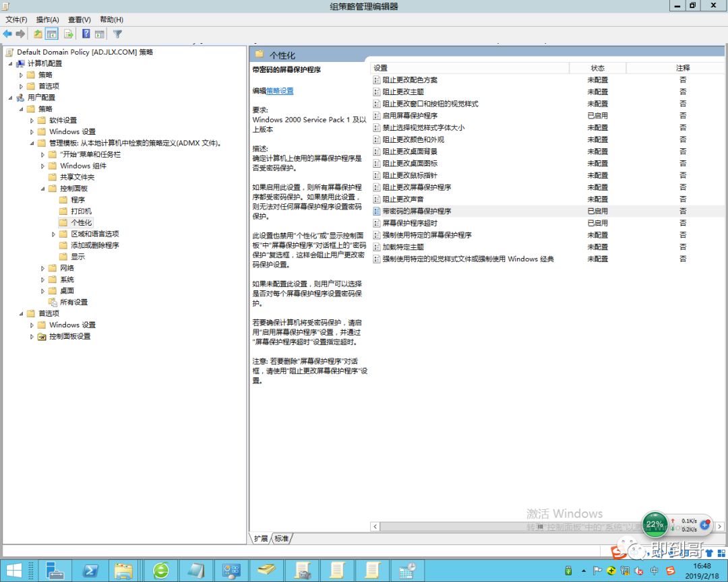Collapse the 管理模板 node
The image size is (728, 582).
pos(32,143)
